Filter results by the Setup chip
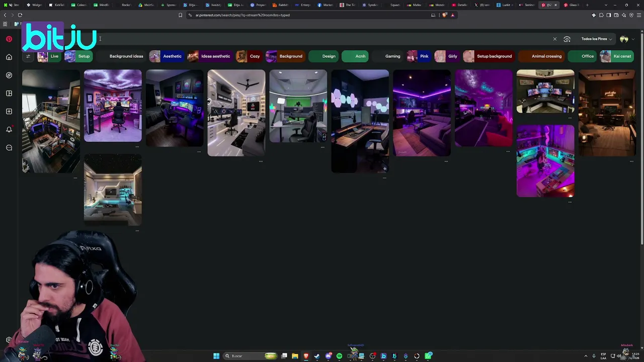 point(78,56)
